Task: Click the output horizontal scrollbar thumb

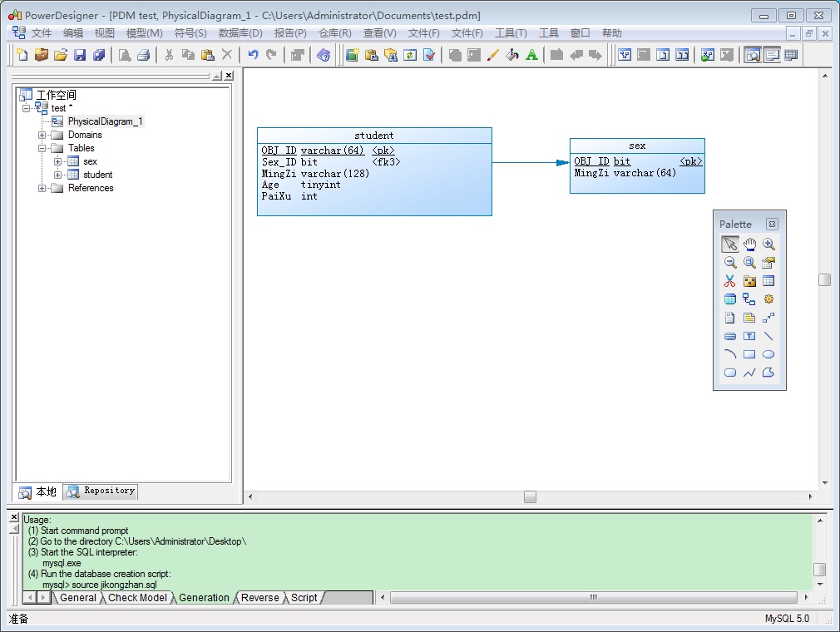Action: point(594,597)
